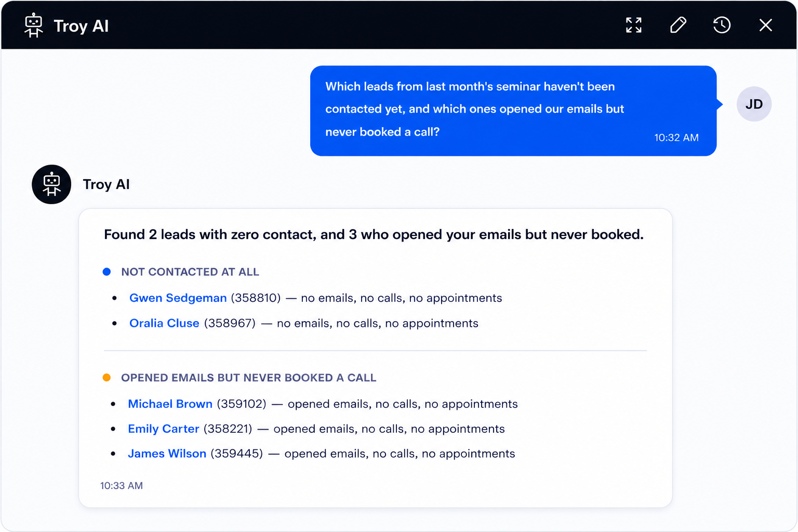Image resolution: width=798 pixels, height=532 pixels.
Task: Click the orange dot beside Opened Emails
Action: pos(107,378)
